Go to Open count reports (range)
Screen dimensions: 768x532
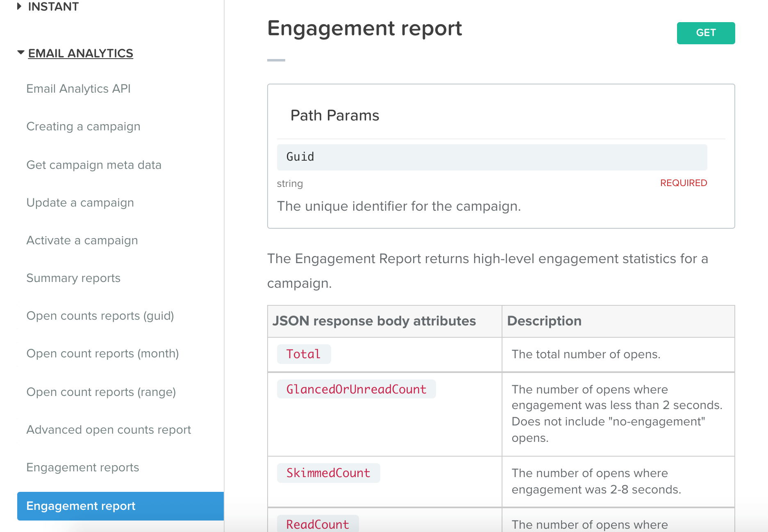[101, 392]
